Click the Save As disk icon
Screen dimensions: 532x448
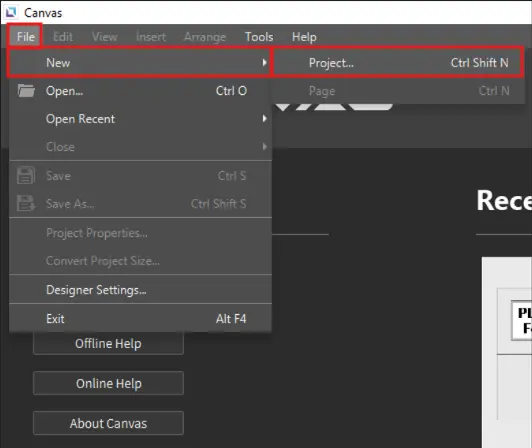pyautogui.click(x=26, y=203)
